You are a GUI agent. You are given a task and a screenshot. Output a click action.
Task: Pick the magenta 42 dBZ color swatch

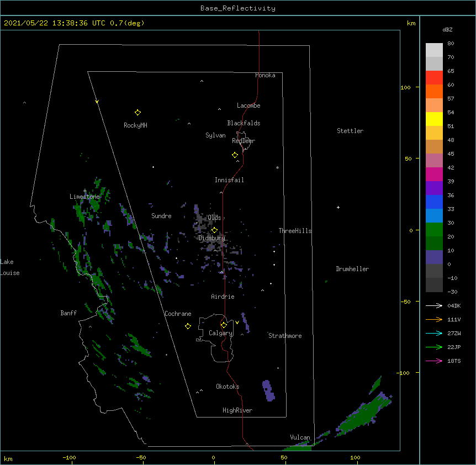434,174
